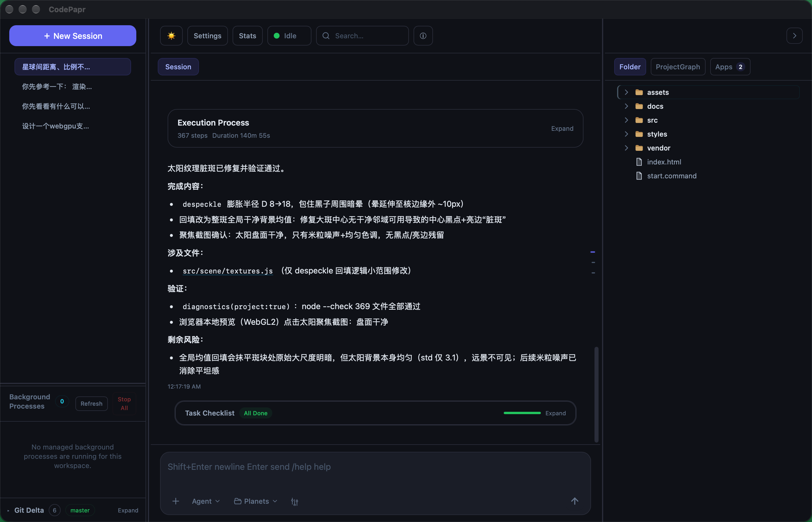This screenshot has width=812, height=522.
Task: Switch to the Folder tab
Action: coord(630,67)
